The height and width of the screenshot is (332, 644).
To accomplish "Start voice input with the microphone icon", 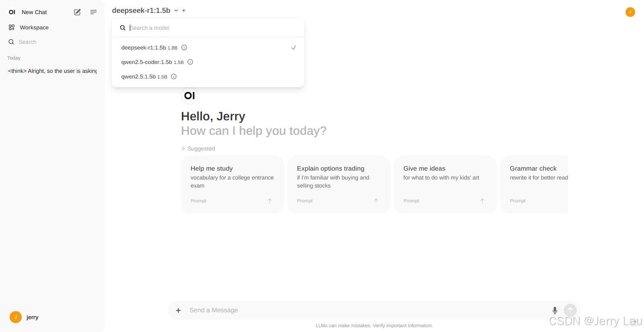I will (x=555, y=310).
